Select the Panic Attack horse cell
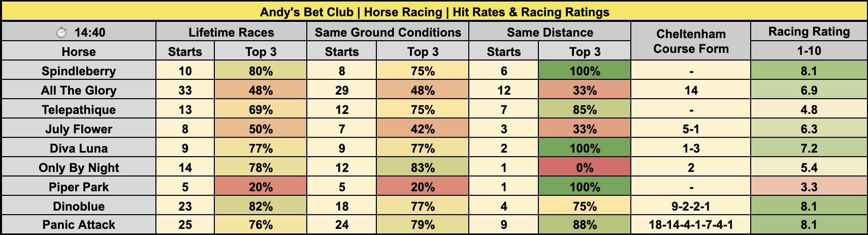 click(x=79, y=225)
